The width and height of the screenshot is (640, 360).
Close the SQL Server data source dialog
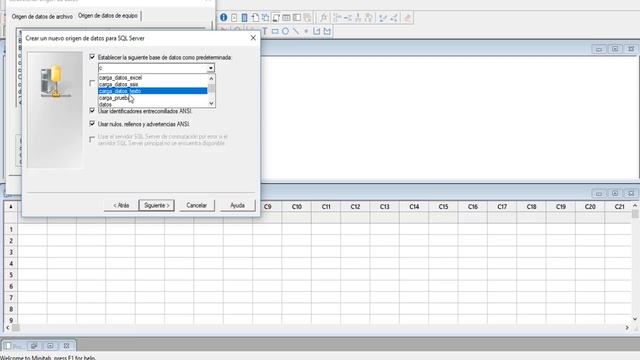(x=253, y=38)
